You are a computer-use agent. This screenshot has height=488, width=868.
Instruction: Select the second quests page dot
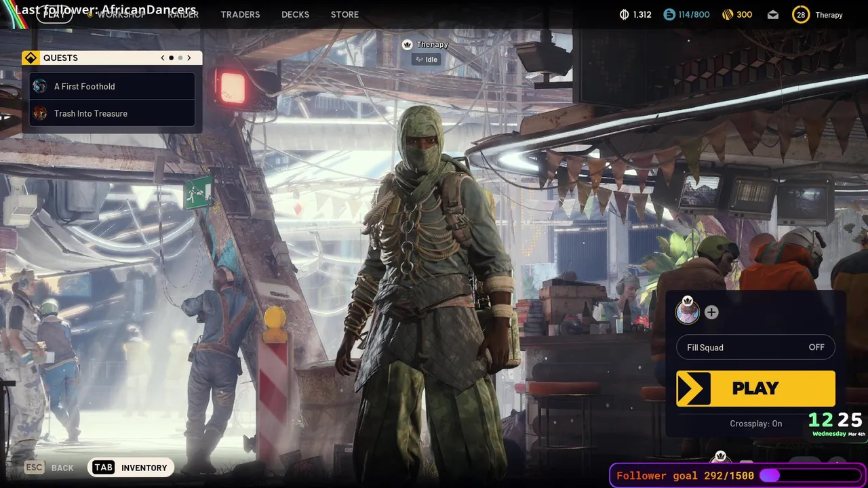click(x=180, y=58)
